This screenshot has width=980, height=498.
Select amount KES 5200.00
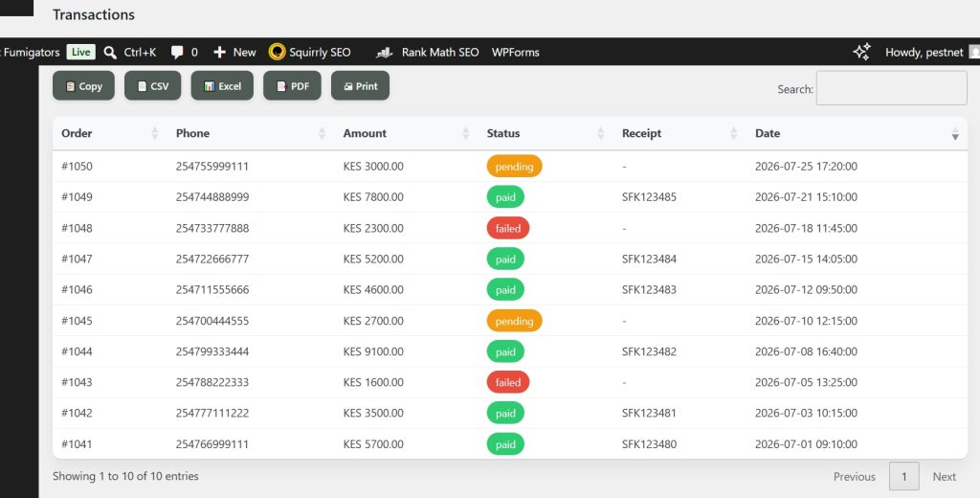373,259
